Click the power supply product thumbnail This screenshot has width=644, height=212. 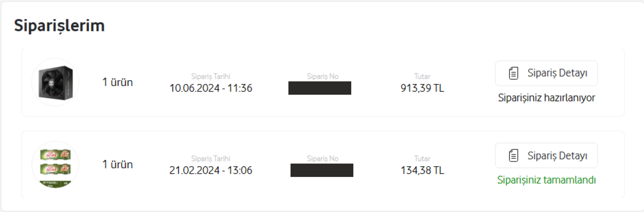pos(55,82)
